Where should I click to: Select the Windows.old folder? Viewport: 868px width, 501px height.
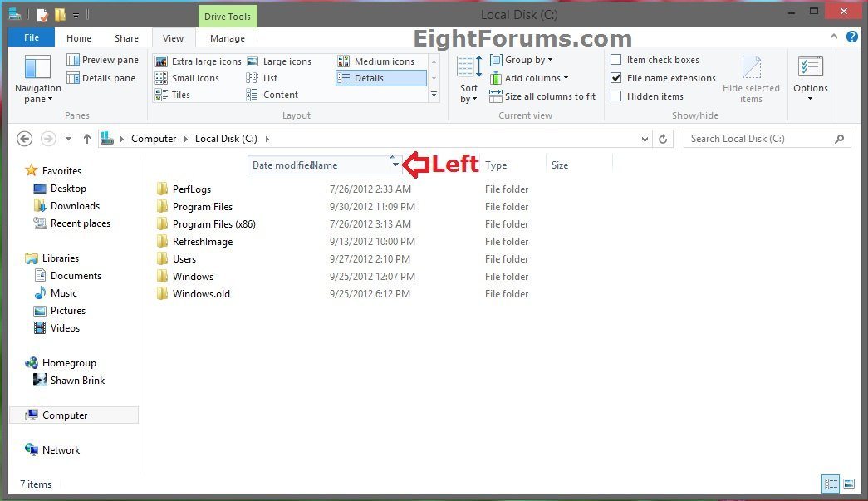pos(201,294)
